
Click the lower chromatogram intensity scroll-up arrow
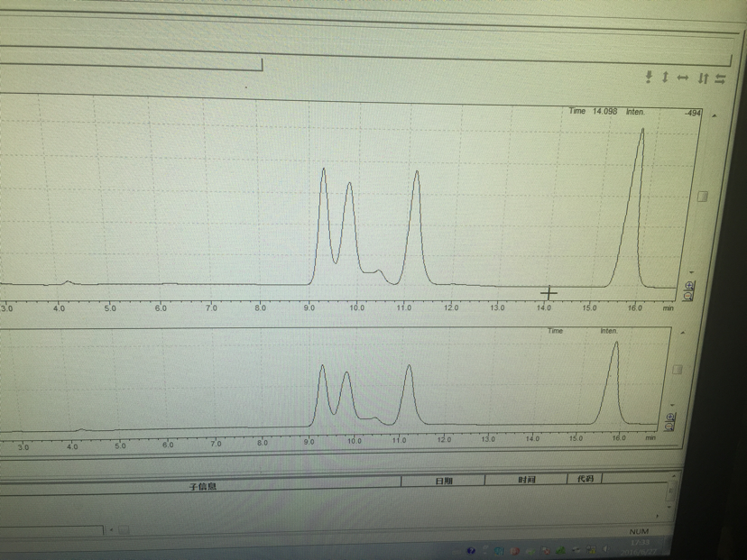(x=683, y=333)
